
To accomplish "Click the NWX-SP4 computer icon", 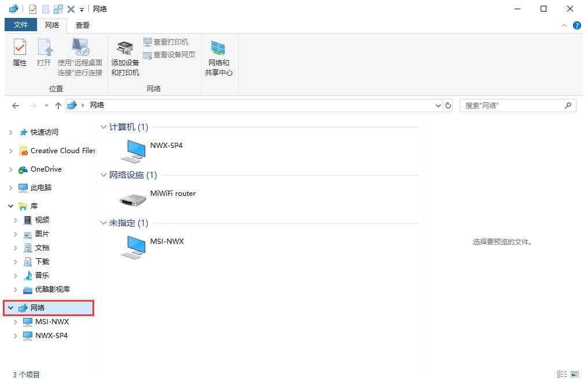I will [133, 150].
